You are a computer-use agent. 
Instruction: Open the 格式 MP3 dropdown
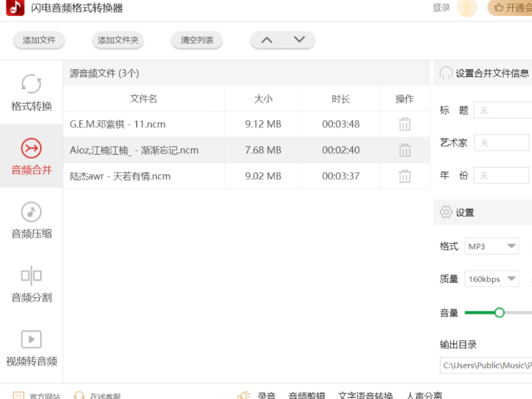pos(491,246)
